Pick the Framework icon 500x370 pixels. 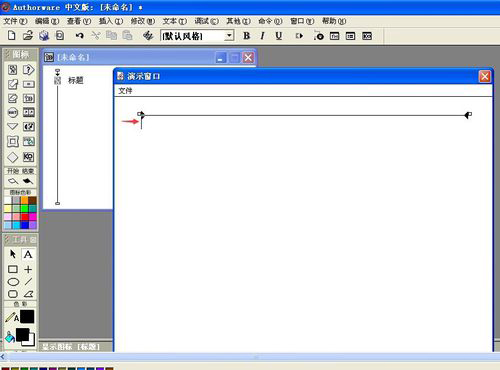point(13,141)
